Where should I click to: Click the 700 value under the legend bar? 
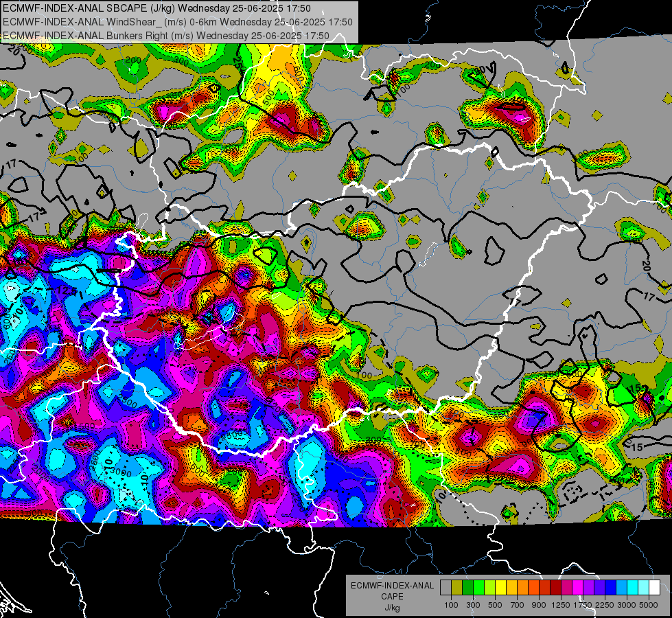tap(518, 605)
